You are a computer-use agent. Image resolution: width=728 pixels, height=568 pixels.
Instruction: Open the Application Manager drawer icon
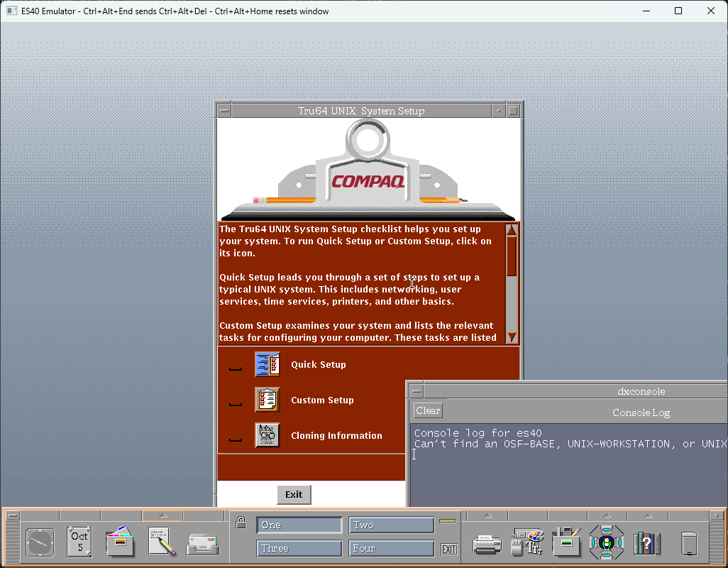click(x=566, y=542)
